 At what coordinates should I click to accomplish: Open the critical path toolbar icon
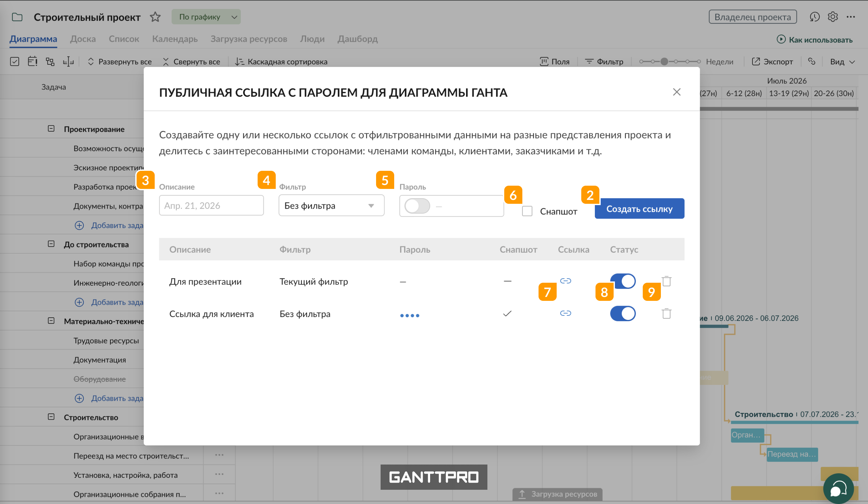33,61
